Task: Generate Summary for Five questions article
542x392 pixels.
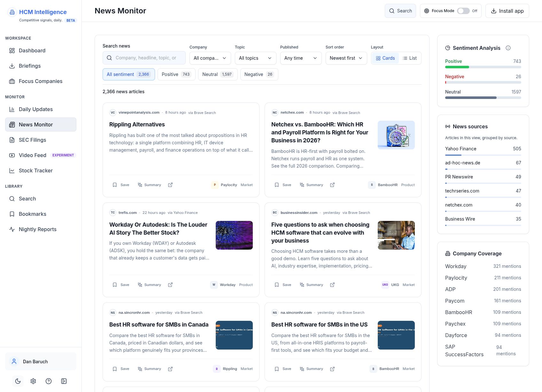Action: click(311, 285)
